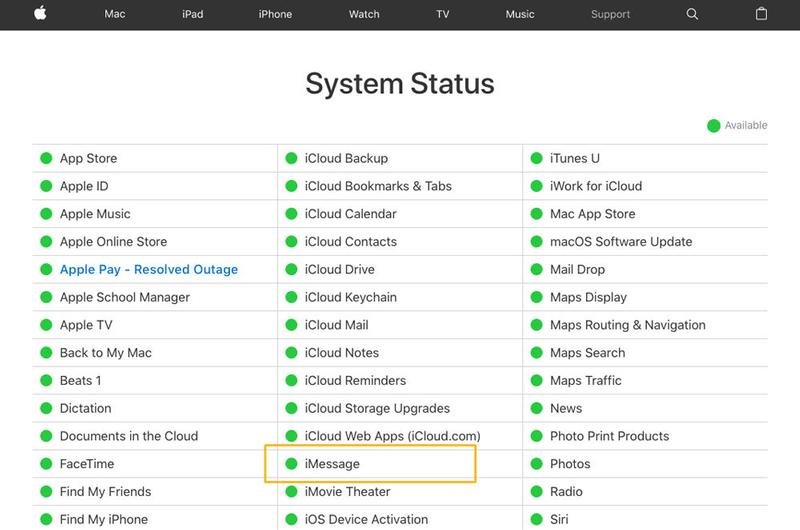Image resolution: width=800 pixels, height=530 pixels.
Task: Click green status dot beside App Store
Action: point(46,158)
